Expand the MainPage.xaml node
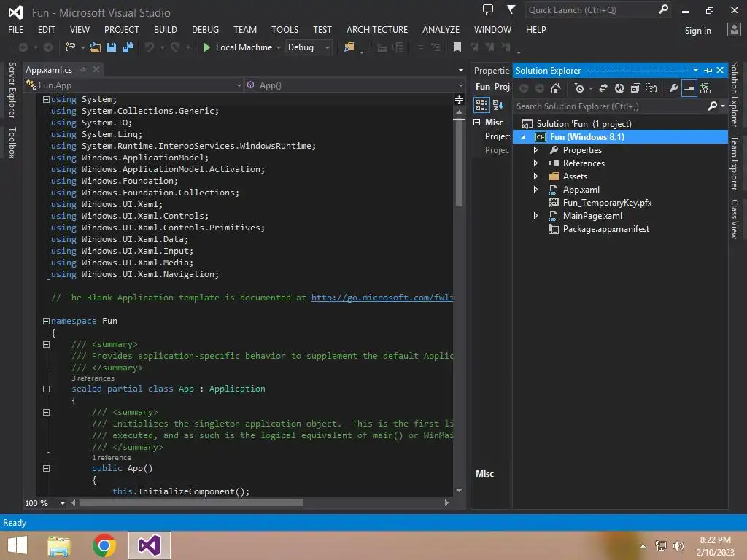747x560 pixels. click(x=535, y=216)
